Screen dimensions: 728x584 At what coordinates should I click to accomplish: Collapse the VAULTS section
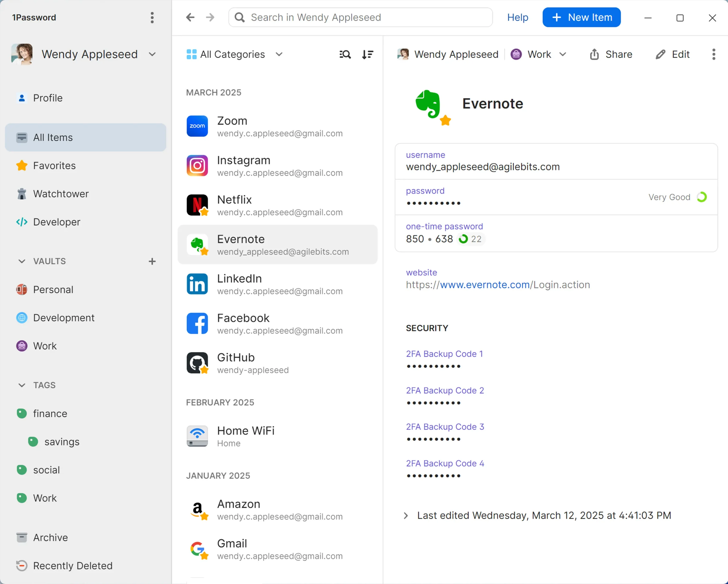(22, 261)
